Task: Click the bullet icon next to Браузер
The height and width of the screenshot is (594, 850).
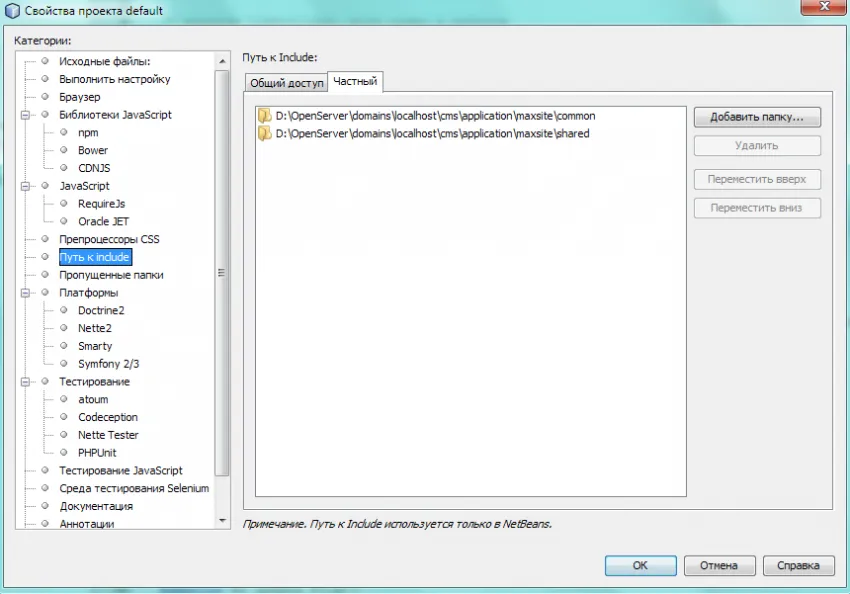Action: [45, 97]
